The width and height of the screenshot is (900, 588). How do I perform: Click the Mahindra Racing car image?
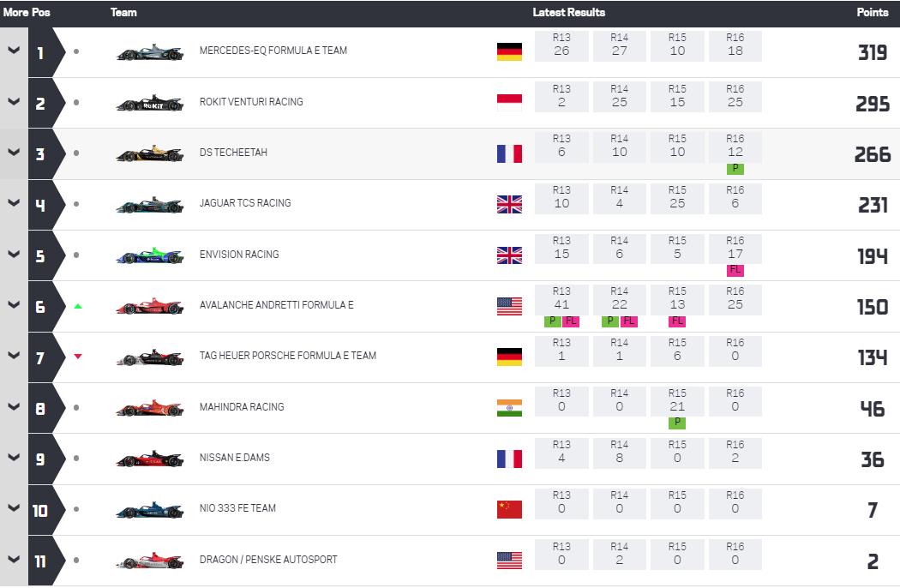pos(150,408)
